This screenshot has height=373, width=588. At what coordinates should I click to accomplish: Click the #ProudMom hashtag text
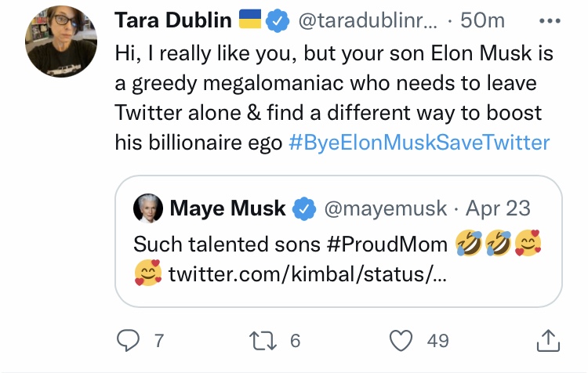387,244
